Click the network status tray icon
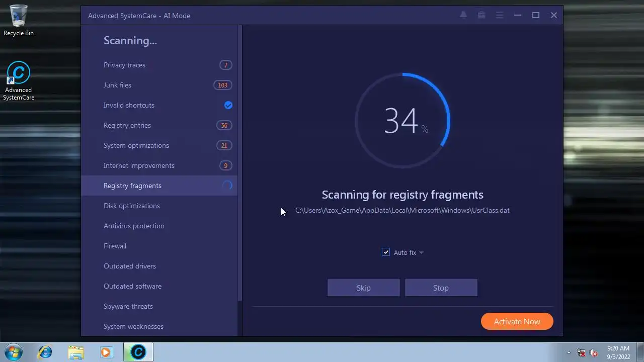The width and height of the screenshot is (644, 362). pos(581,352)
